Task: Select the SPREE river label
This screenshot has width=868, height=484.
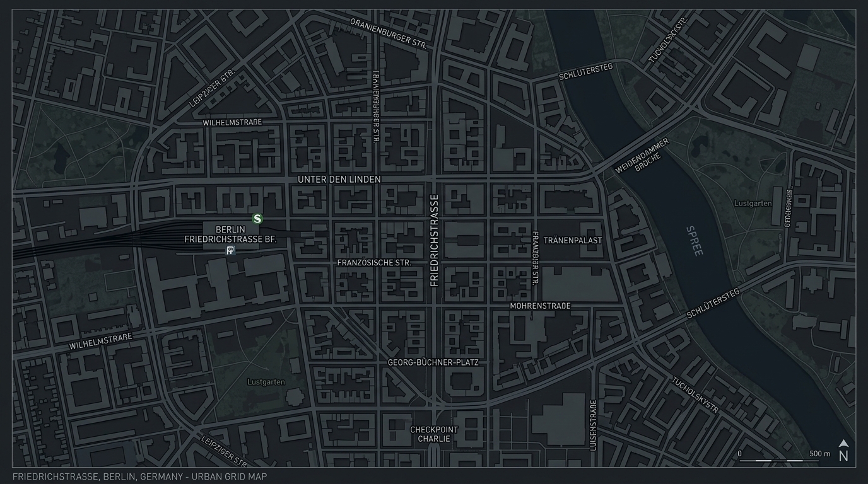Action: pyautogui.click(x=694, y=241)
